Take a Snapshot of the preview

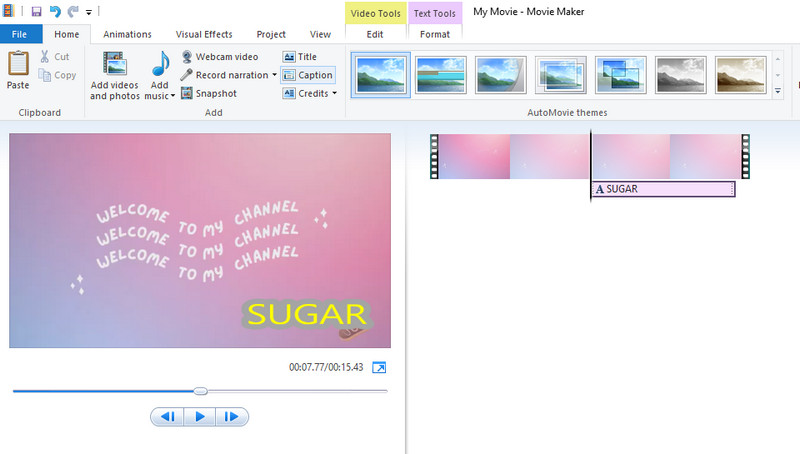point(187,93)
